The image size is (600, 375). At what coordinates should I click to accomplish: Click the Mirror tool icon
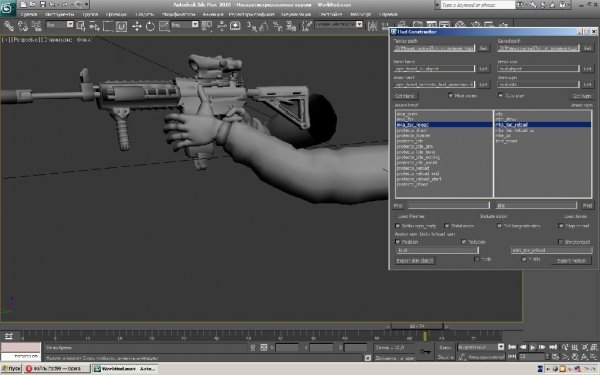click(x=372, y=26)
